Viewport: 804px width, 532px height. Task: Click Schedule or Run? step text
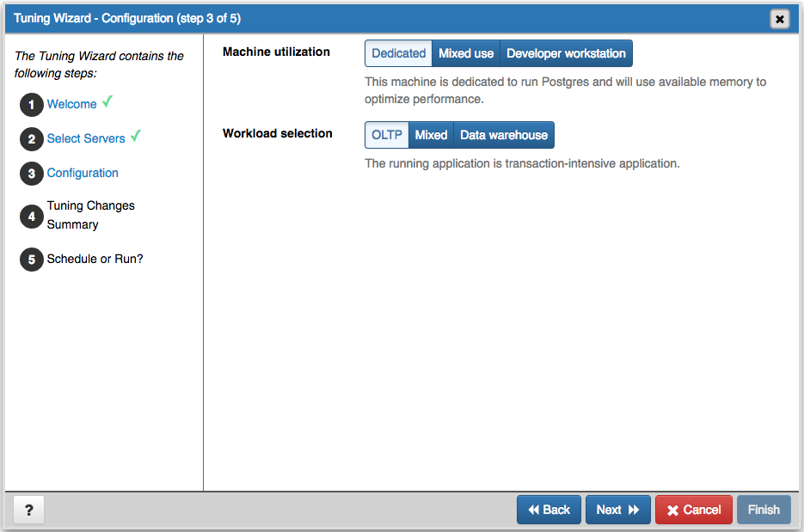pos(95,259)
